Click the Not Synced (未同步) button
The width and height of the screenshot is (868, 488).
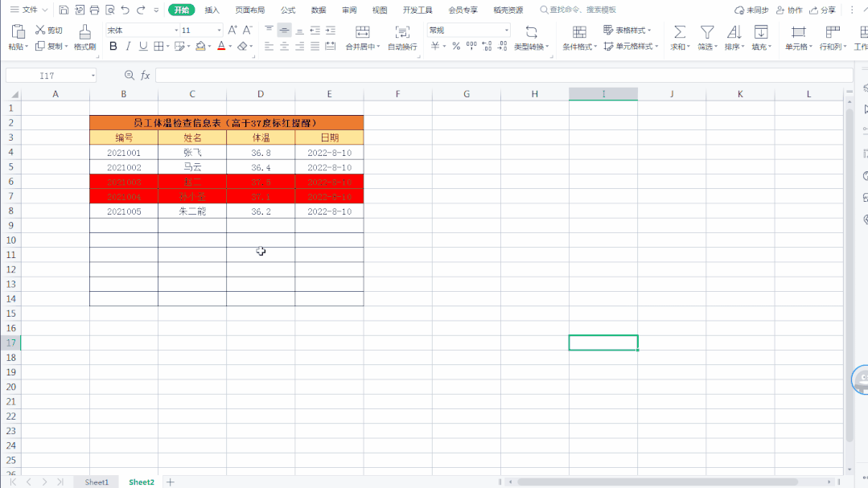point(751,10)
